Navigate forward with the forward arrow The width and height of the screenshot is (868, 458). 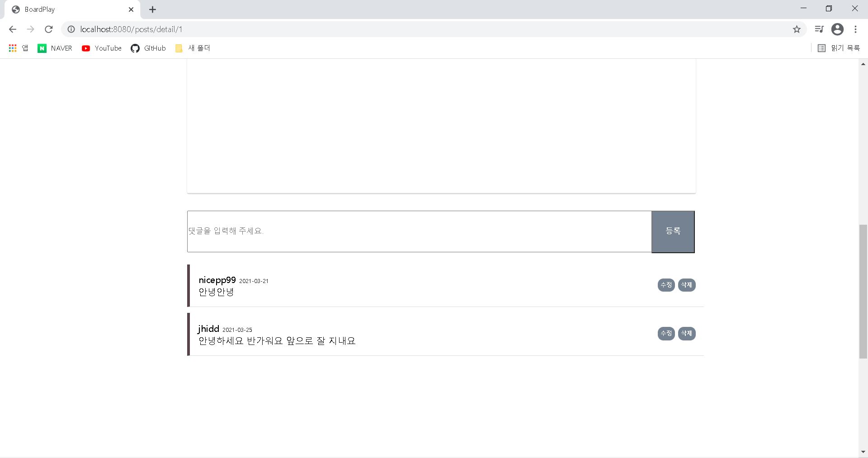[31, 29]
